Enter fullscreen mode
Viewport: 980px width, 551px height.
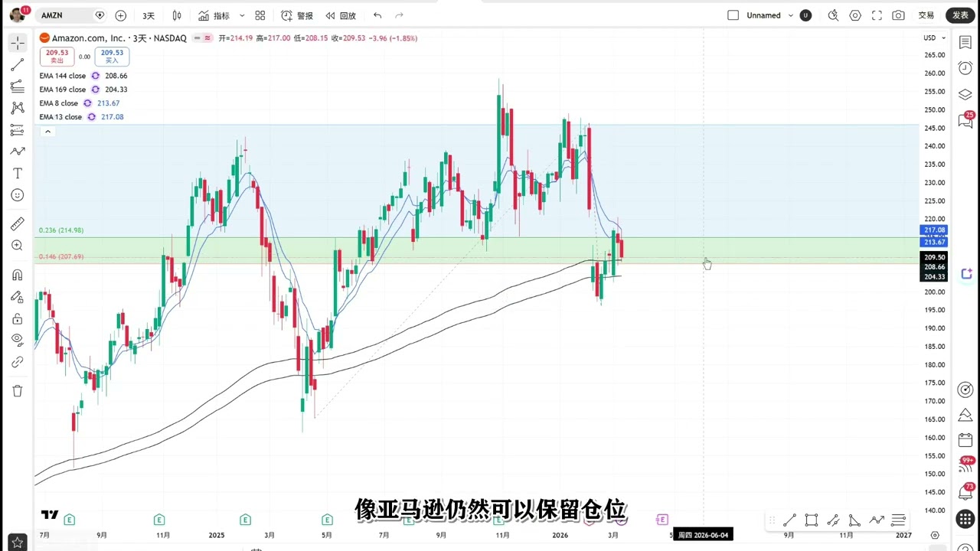[x=877, y=15]
